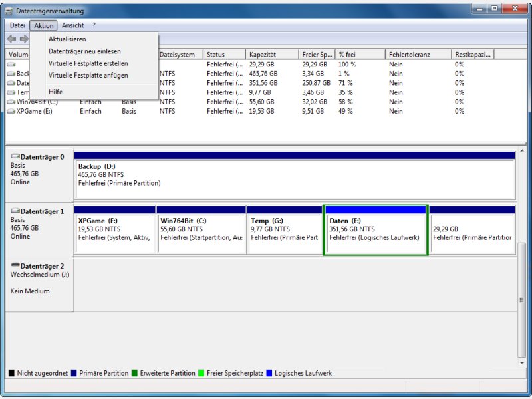The width and height of the screenshot is (532, 399).
Task: Click the Win764Bit (C:) volume drive icon
Action: [x=11, y=102]
